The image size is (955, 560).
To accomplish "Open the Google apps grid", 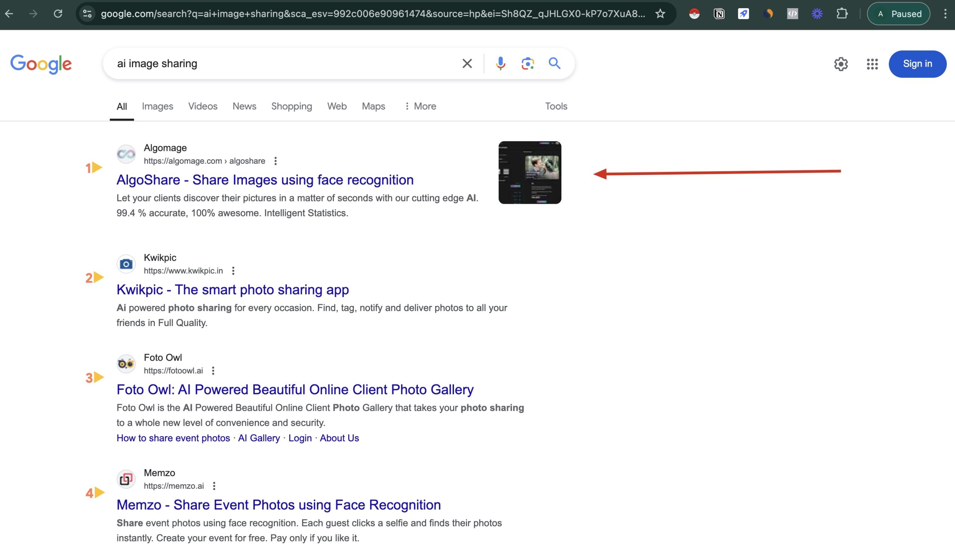I will click(x=872, y=64).
